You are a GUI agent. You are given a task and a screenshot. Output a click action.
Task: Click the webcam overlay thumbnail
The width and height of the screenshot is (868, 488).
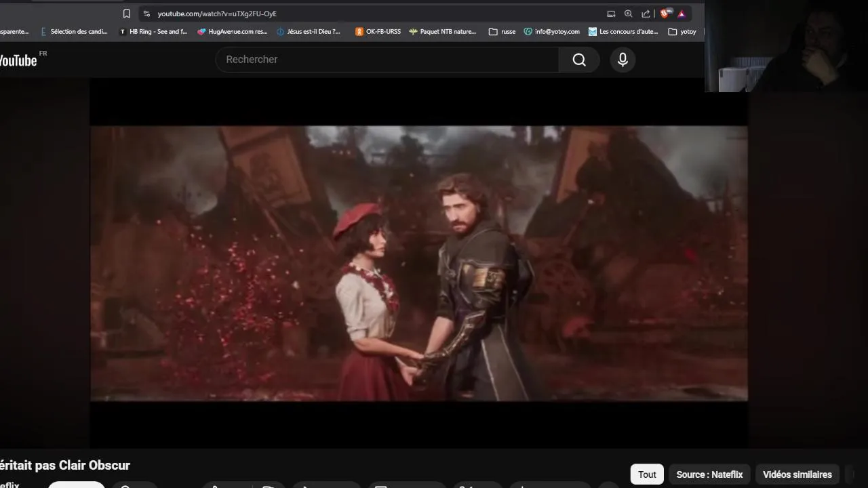787,45
